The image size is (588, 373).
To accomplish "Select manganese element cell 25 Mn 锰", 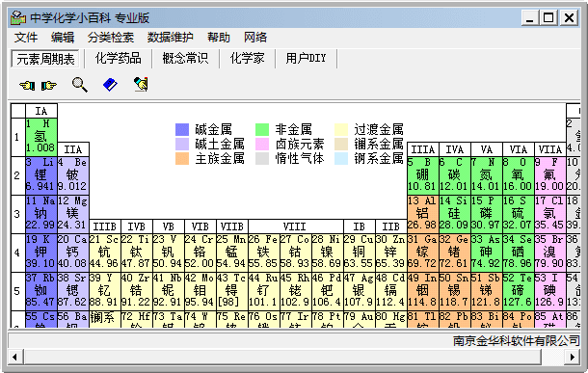I will click(232, 253).
